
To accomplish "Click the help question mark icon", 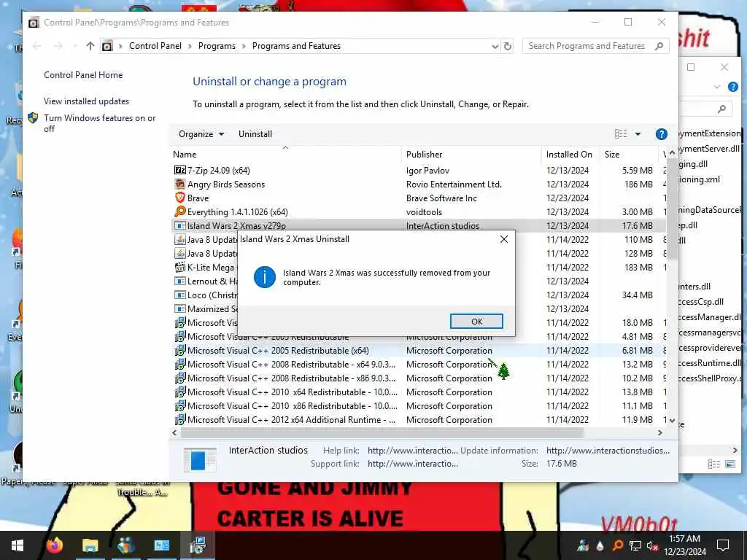I will point(661,134).
